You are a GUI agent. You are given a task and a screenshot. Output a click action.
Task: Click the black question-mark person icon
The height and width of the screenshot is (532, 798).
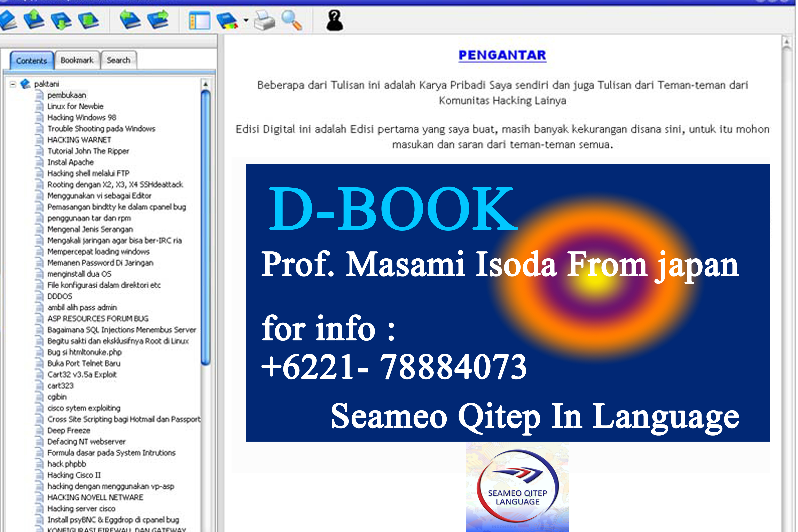335,20
